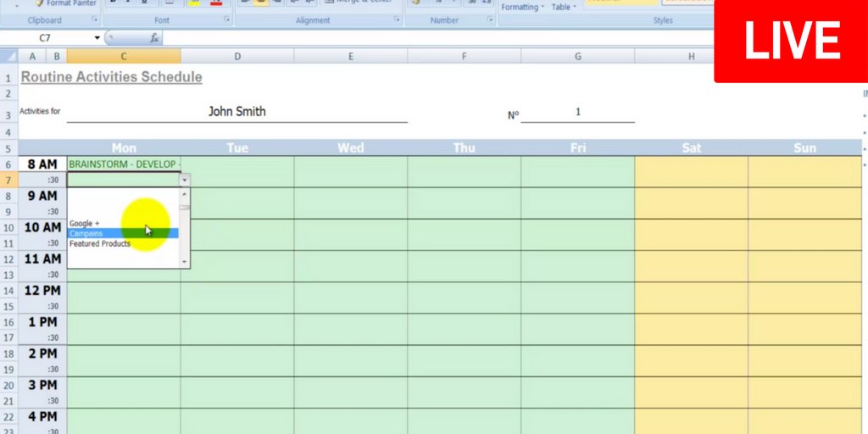Select column B header
The image size is (868, 434).
click(57, 56)
